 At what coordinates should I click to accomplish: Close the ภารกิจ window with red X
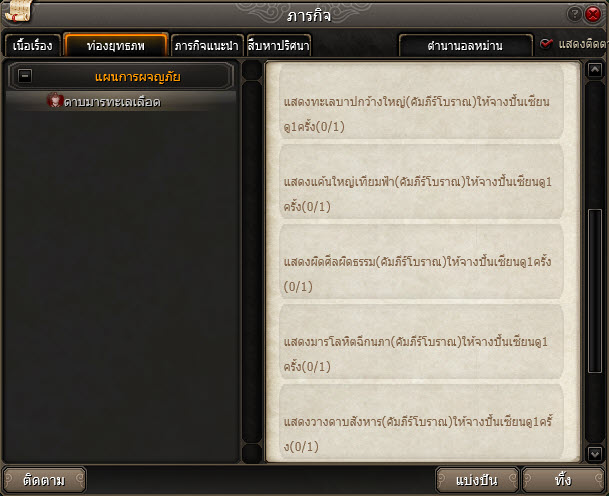point(593,14)
